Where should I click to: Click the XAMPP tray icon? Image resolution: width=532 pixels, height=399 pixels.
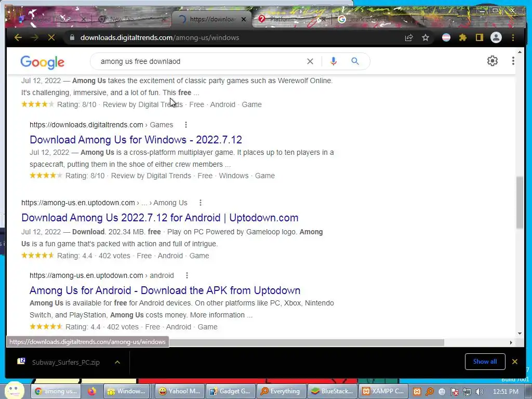click(417, 392)
